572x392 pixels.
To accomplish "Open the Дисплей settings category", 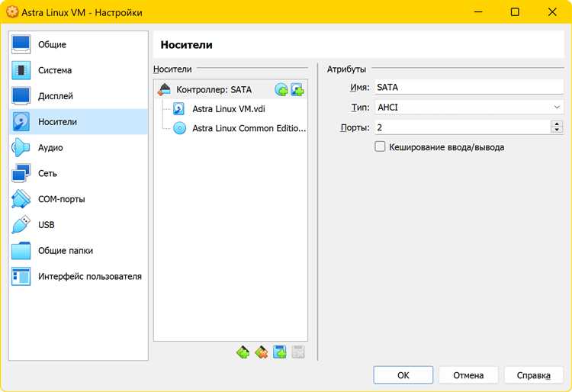I will (78, 96).
